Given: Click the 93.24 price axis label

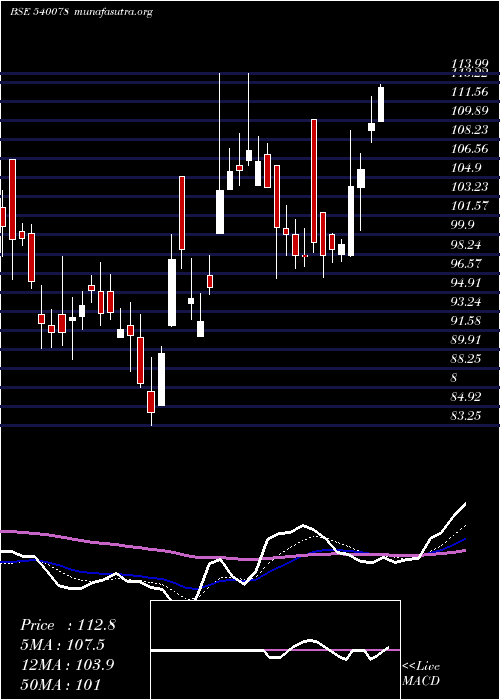Looking at the screenshot, I should pyautogui.click(x=466, y=302).
